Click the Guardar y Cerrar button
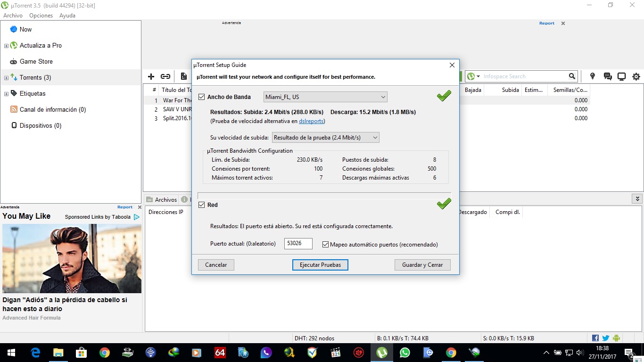This screenshot has height=362, width=644. (422, 265)
